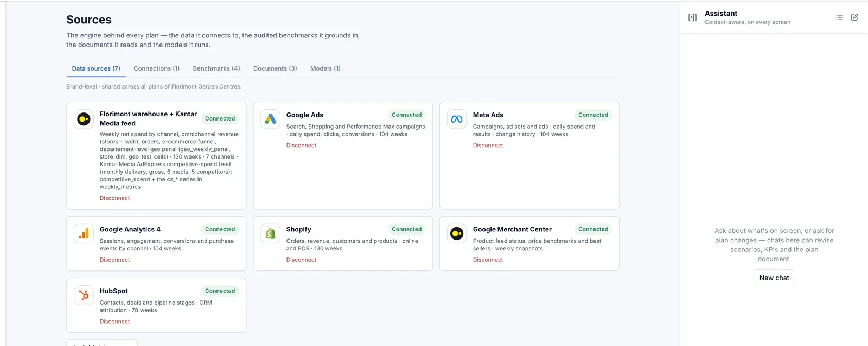Disconnect the Florimont warehouse + Kantar feed
The height and width of the screenshot is (346, 868).
coord(114,198)
